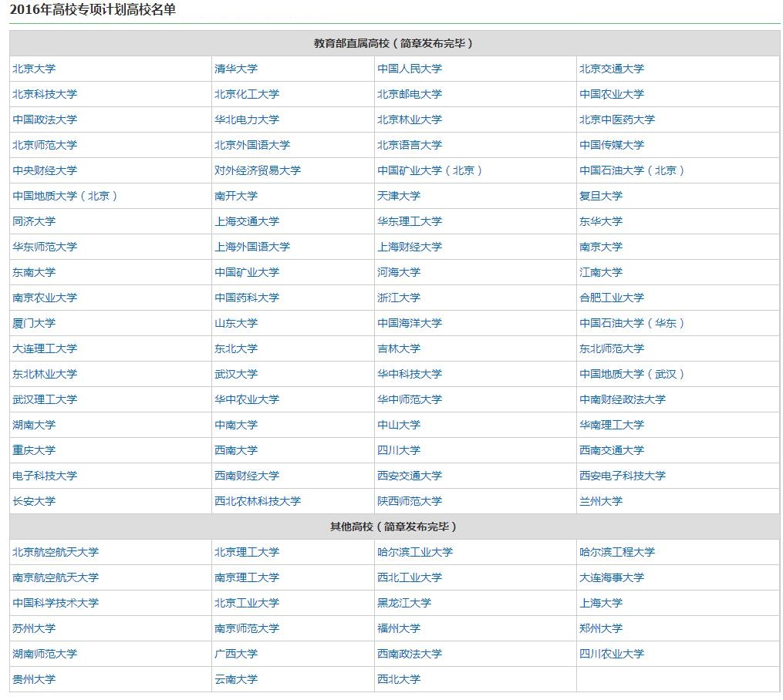
Task: Open 复旦大学 link
Action: (x=601, y=196)
